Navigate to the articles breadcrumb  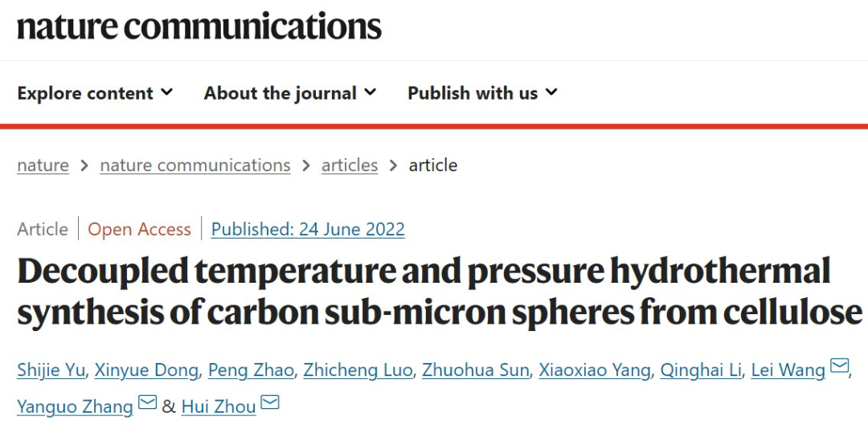[x=350, y=165]
